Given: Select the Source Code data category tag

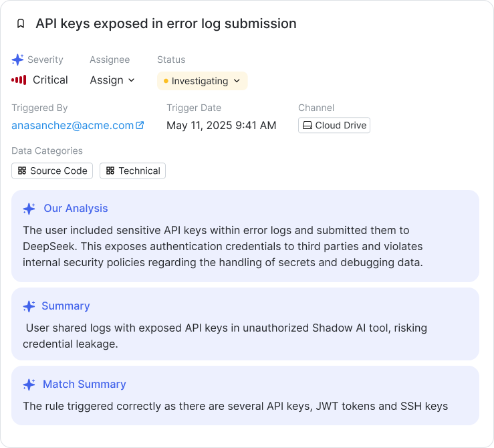Looking at the screenshot, I should 52,171.
